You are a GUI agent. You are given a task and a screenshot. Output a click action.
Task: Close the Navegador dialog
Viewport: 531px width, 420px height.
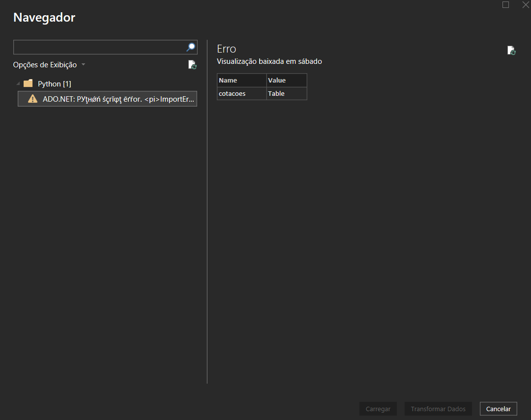526,5
